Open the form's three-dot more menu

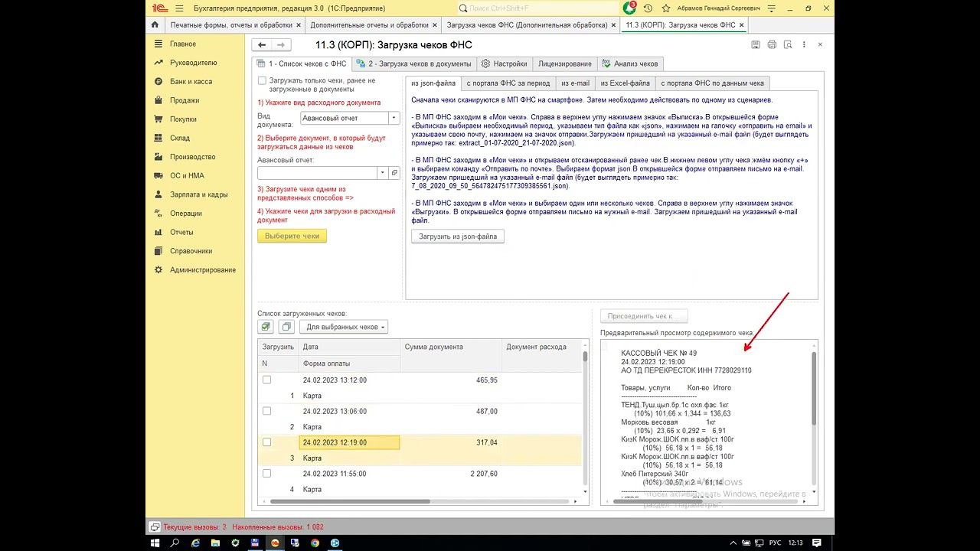(x=804, y=45)
